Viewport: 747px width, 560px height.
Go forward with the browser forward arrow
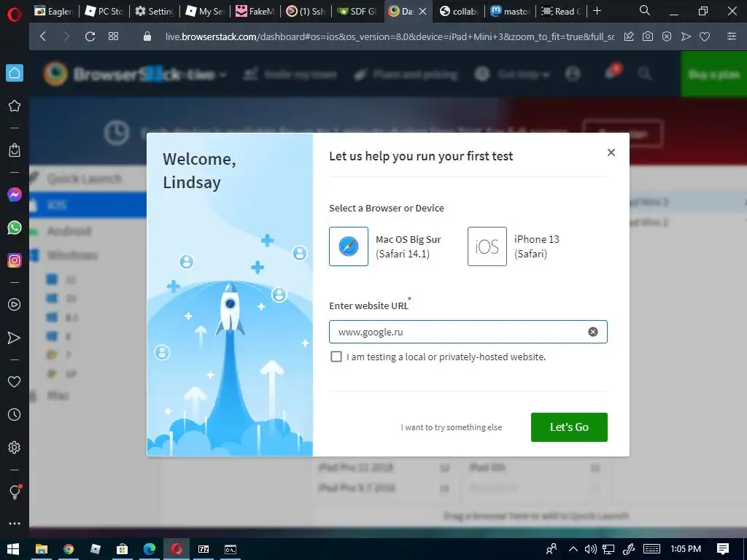(x=66, y=36)
